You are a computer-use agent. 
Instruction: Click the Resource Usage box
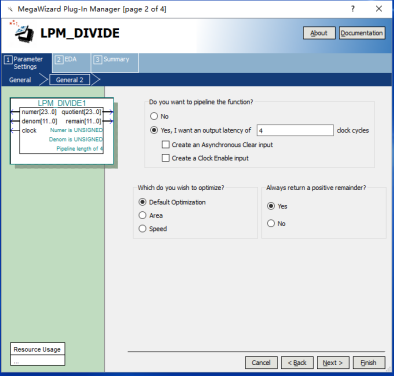(x=37, y=354)
